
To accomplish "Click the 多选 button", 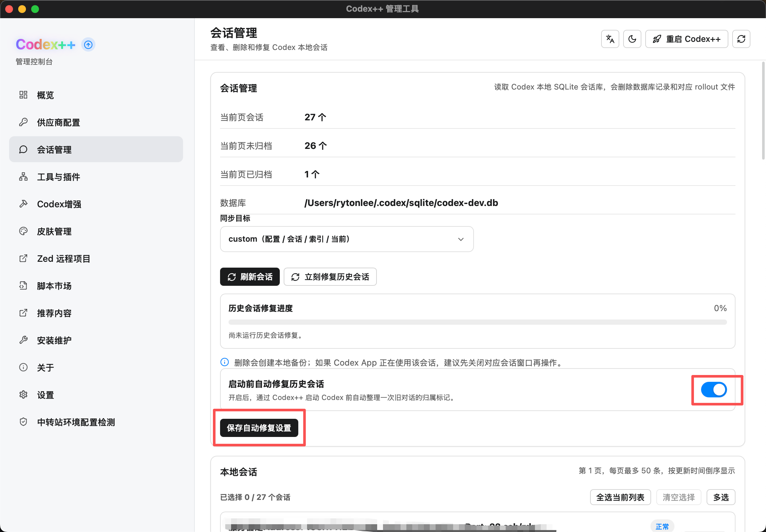I will tap(721, 497).
